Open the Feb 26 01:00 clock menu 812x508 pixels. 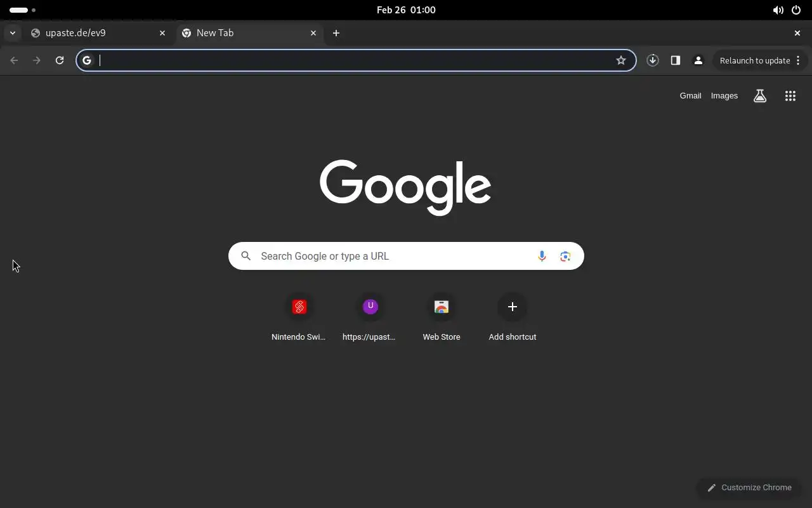[x=406, y=10]
